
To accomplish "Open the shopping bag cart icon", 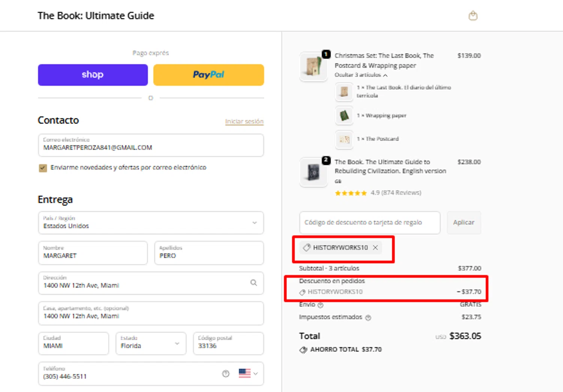I will pyautogui.click(x=473, y=16).
